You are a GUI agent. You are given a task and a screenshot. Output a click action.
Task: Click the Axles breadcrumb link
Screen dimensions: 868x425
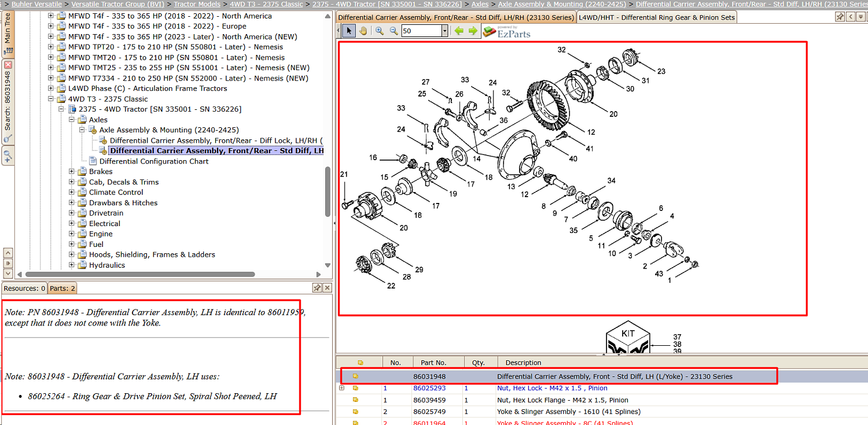point(480,4)
